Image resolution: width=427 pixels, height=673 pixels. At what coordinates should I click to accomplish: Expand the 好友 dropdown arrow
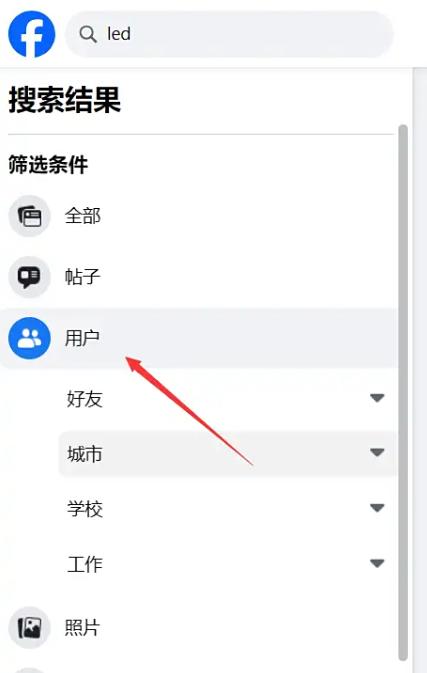tap(377, 398)
